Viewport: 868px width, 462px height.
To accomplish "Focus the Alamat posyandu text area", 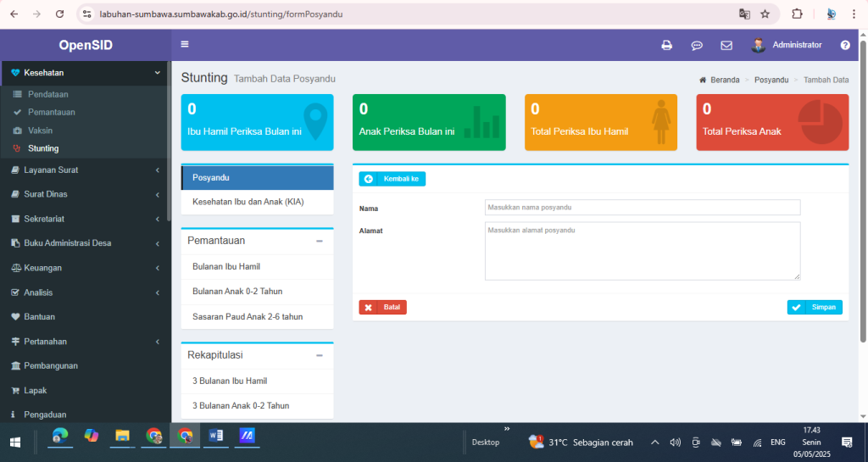I will pos(643,251).
